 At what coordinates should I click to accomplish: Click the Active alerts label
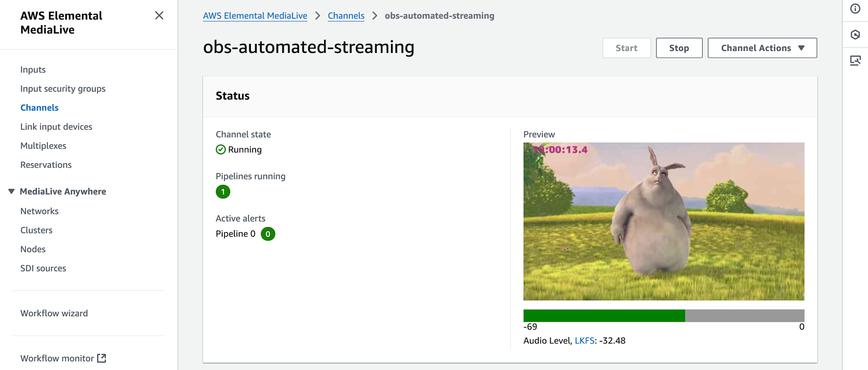pyautogui.click(x=240, y=218)
